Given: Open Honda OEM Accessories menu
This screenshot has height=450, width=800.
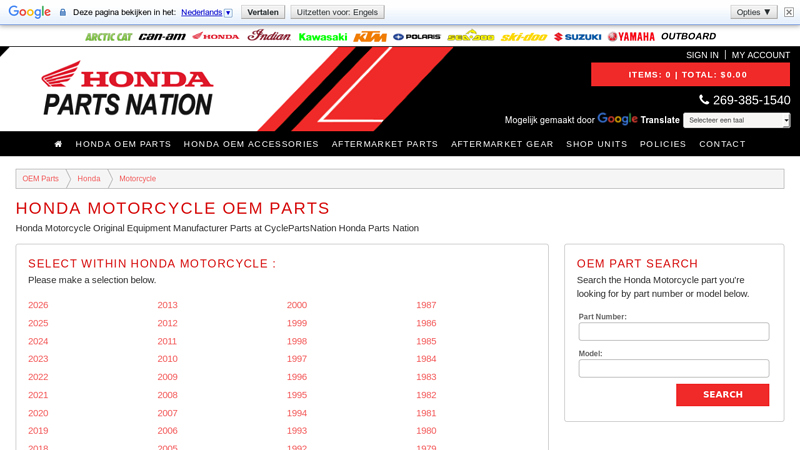Looking at the screenshot, I should (251, 144).
